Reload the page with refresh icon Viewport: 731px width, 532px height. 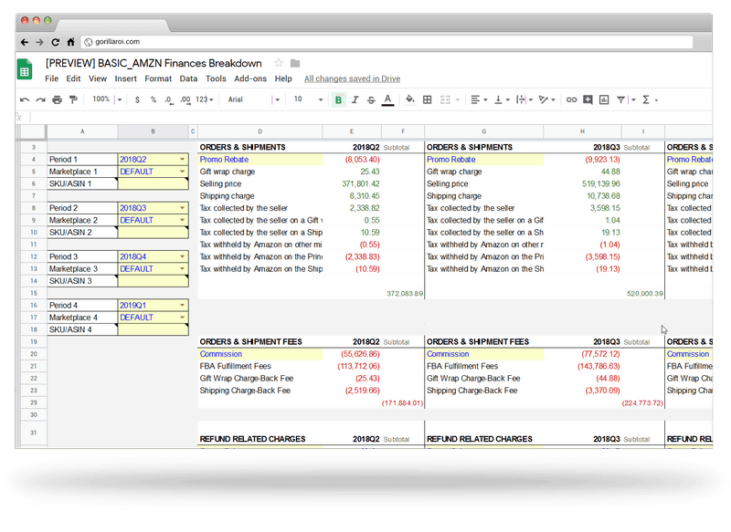pyautogui.click(x=55, y=42)
